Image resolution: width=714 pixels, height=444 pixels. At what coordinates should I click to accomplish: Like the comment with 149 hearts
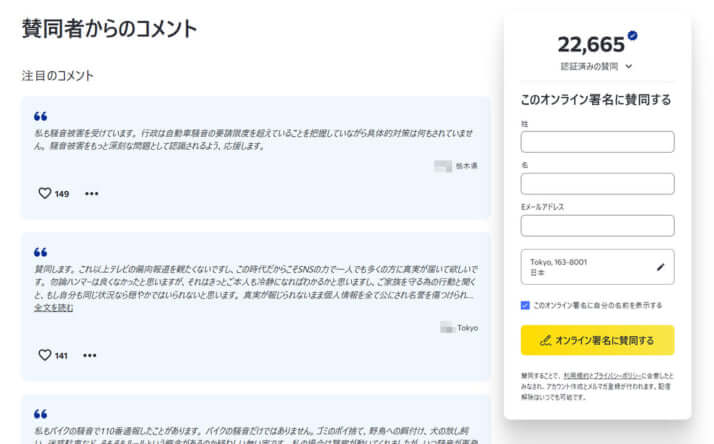45,193
